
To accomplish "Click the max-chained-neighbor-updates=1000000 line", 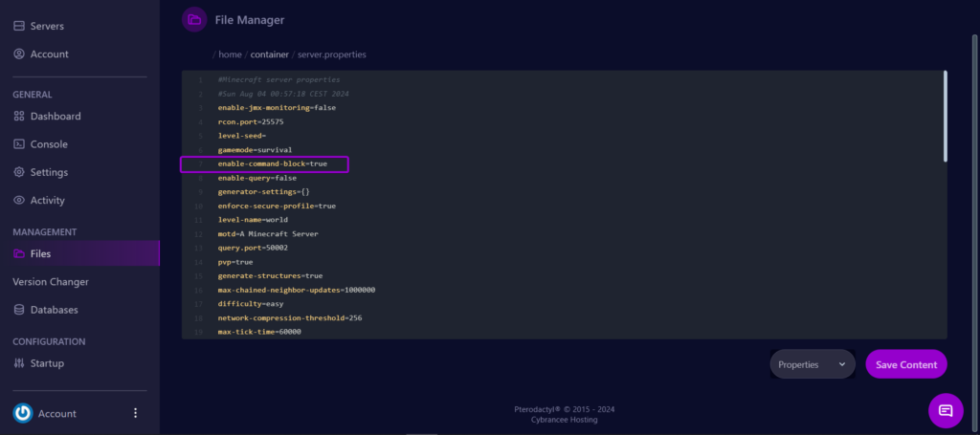I will pyautogui.click(x=297, y=291).
